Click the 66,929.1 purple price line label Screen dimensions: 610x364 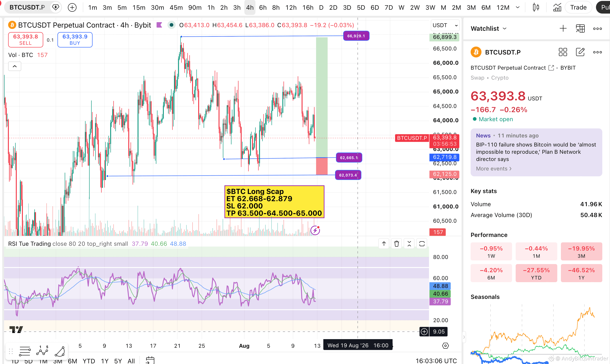tap(356, 36)
